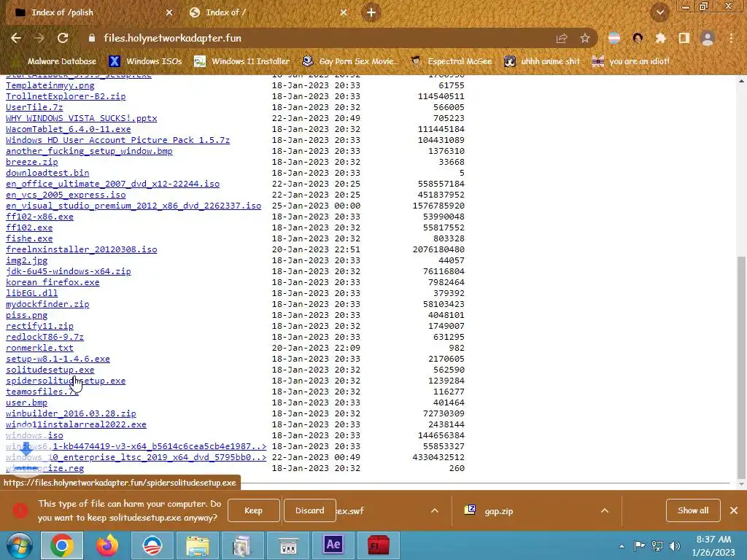Image resolution: width=747 pixels, height=560 pixels.
Task: Switch to the Index of /polish tab
Action: [91, 13]
